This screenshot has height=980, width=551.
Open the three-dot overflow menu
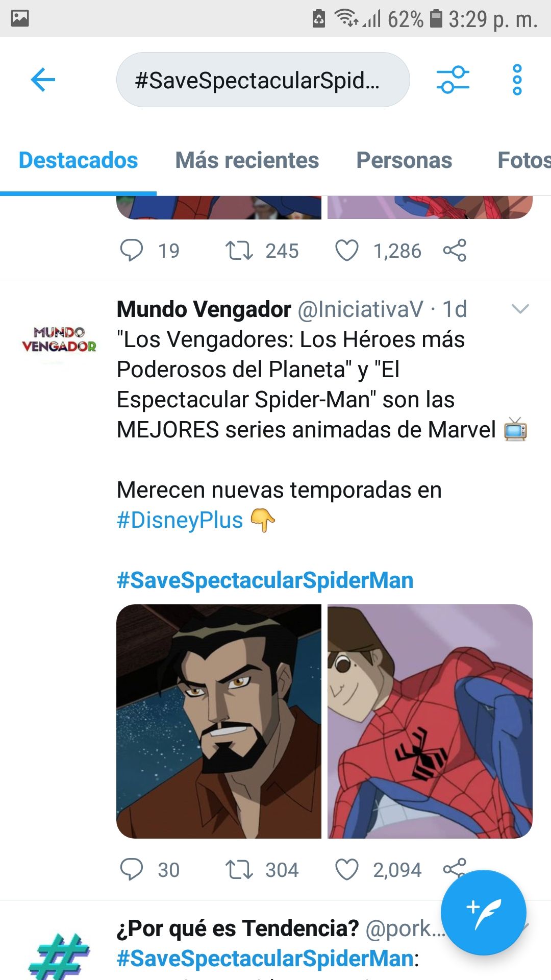517,80
